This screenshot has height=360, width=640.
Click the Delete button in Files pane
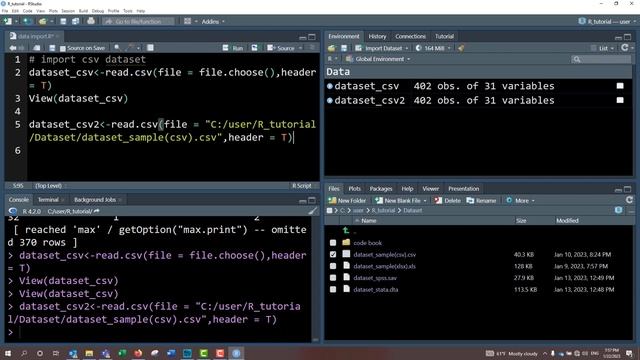click(448, 200)
